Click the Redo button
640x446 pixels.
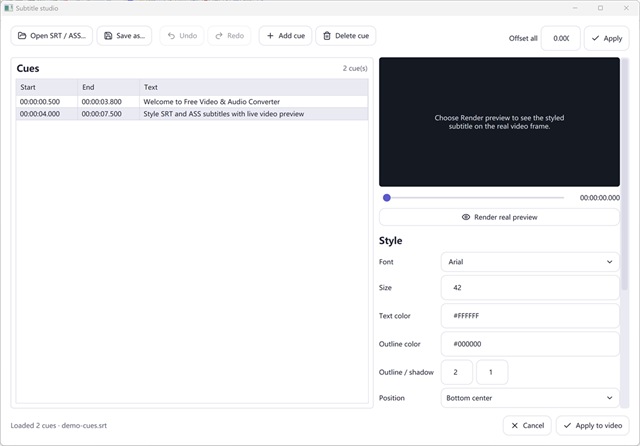pos(229,36)
